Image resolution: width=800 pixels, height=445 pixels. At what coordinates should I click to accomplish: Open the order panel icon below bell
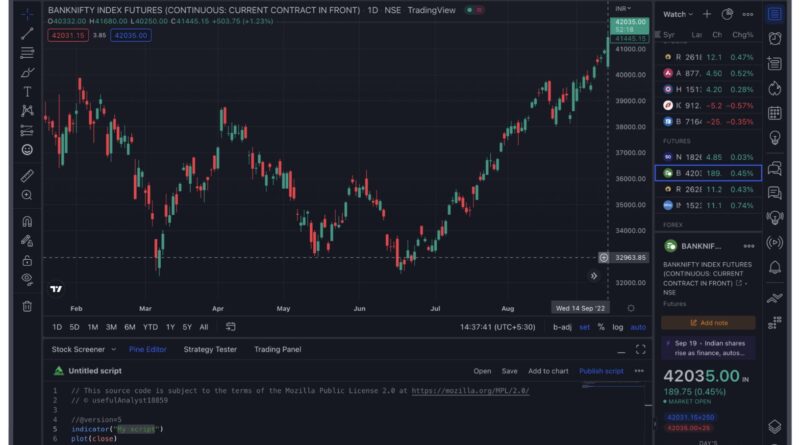point(774,298)
